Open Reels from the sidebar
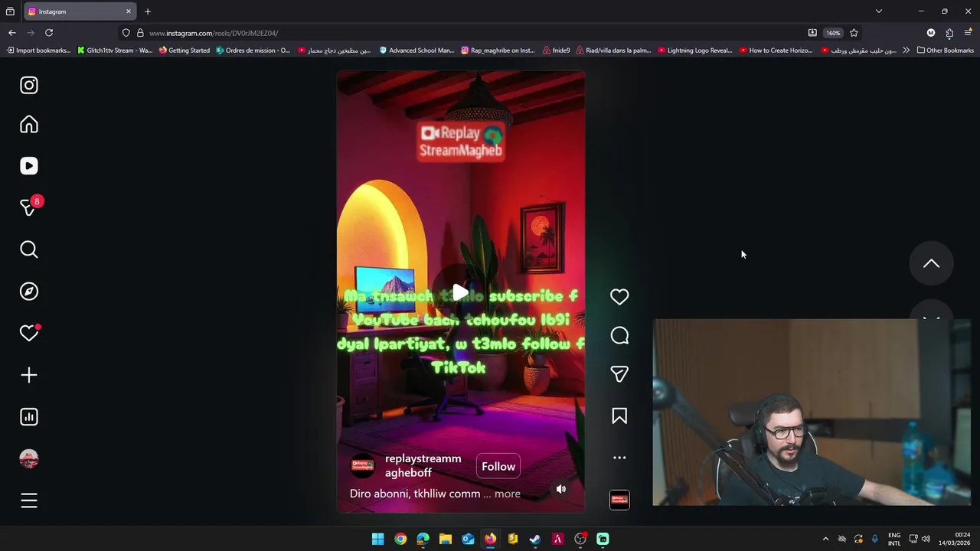This screenshot has width=980, height=551. (29, 166)
